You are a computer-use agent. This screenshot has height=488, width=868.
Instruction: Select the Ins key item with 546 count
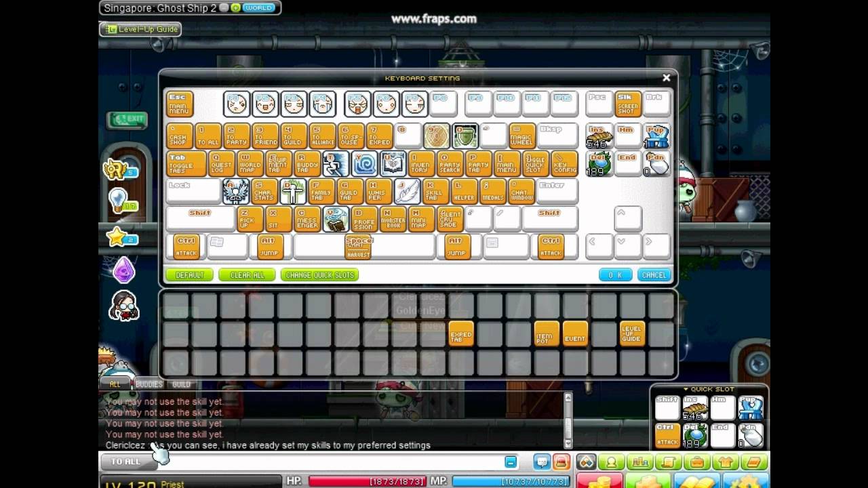tap(599, 136)
